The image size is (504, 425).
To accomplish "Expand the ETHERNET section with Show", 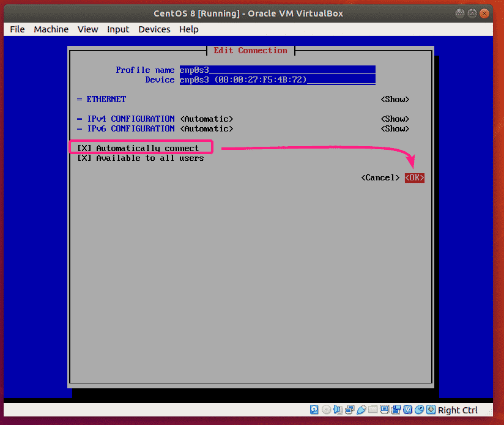I will tap(395, 99).
